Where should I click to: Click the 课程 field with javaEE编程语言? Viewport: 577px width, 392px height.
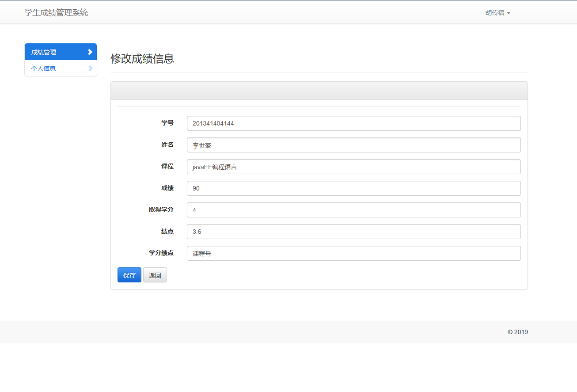click(353, 167)
